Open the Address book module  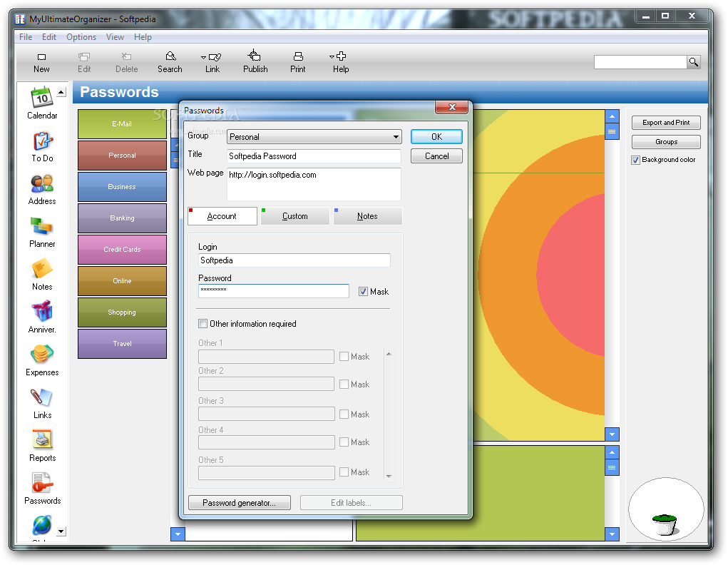(x=42, y=189)
